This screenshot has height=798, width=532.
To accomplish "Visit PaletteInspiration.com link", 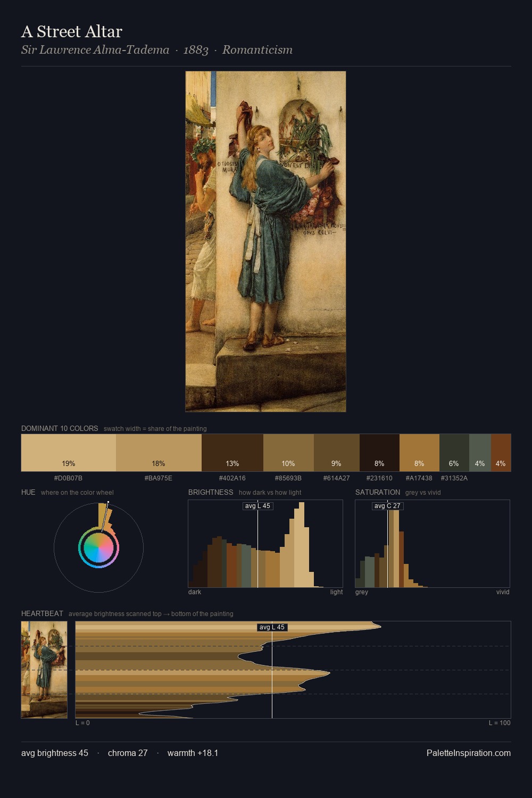I will coord(469,753).
